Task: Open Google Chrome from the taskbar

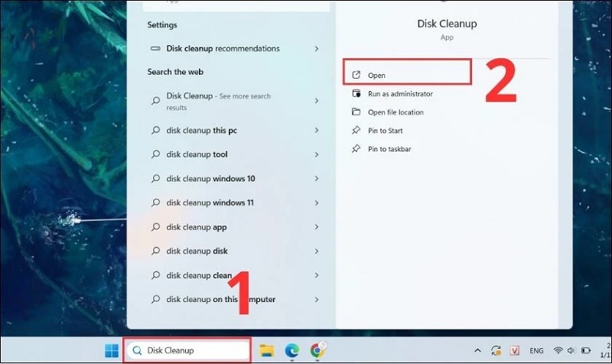Action: coord(316,350)
